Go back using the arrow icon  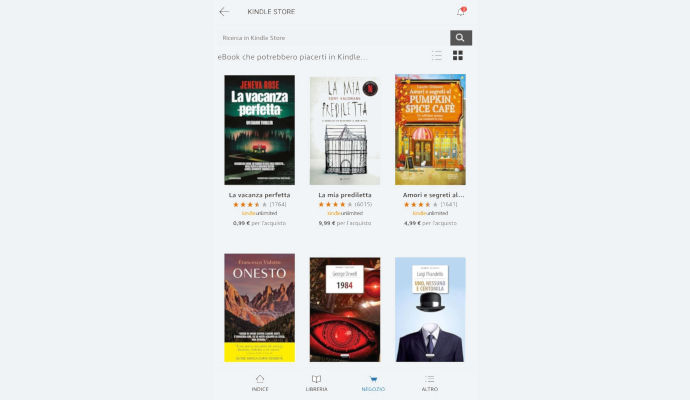(x=224, y=12)
